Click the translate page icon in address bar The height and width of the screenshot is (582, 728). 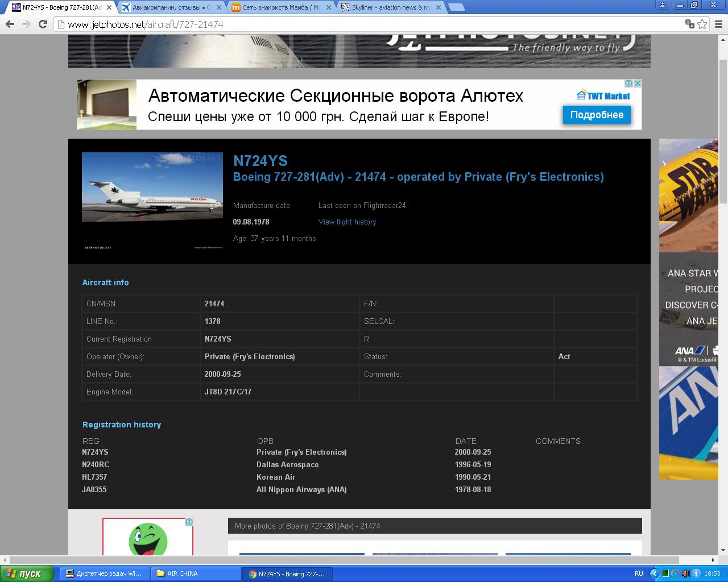689,24
